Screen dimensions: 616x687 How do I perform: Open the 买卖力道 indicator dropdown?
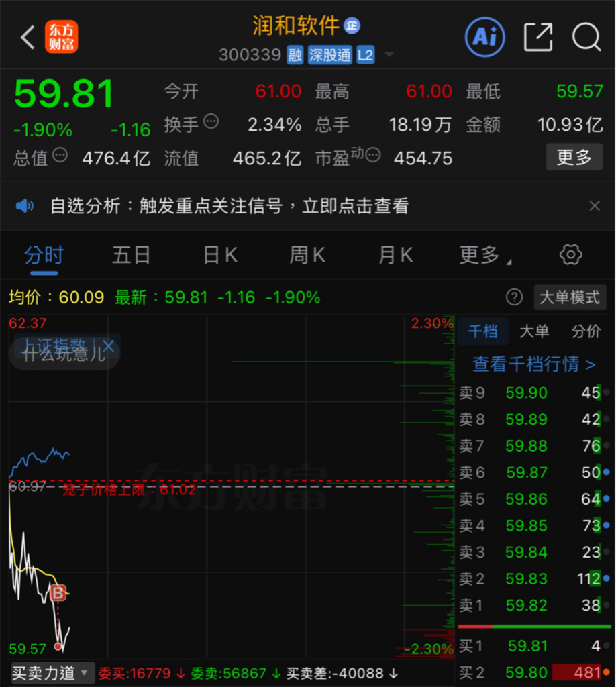[52, 673]
